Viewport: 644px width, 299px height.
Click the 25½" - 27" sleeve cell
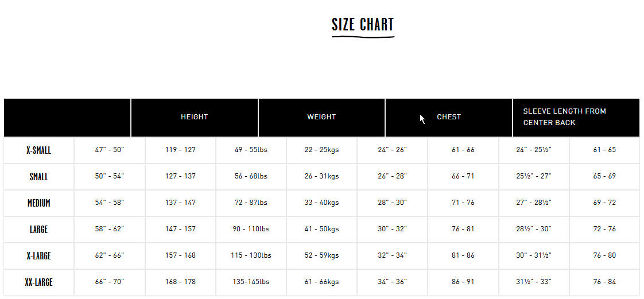pyautogui.click(x=534, y=176)
